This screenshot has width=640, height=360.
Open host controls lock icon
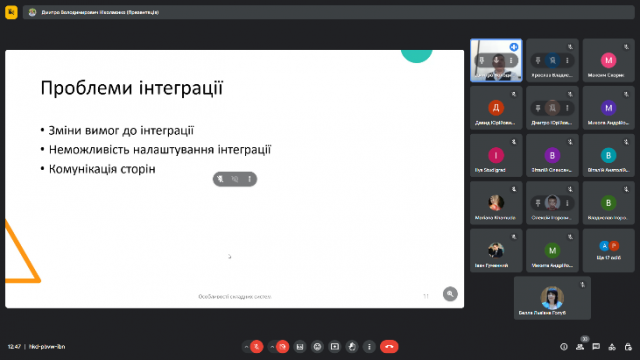pos(628,347)
